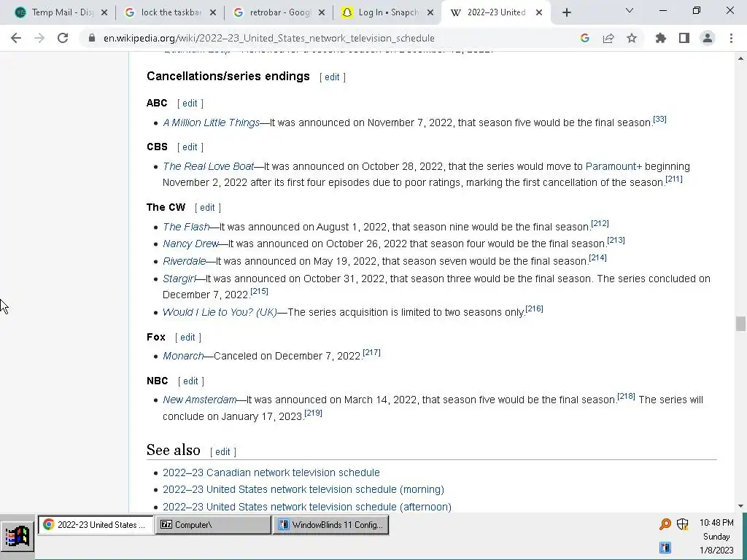Click the address bar URL

(x=268, y=38)
